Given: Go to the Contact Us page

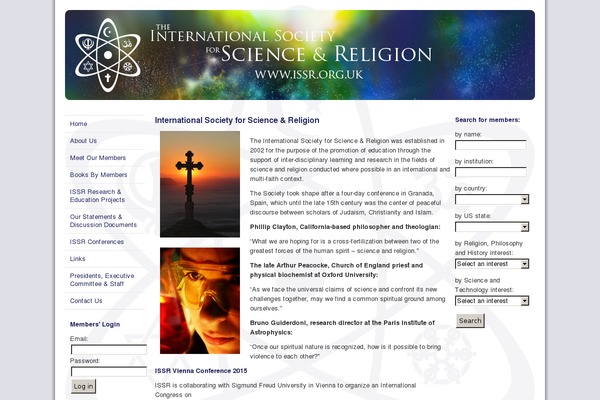Looking at the screenshot, I should 86,301.
